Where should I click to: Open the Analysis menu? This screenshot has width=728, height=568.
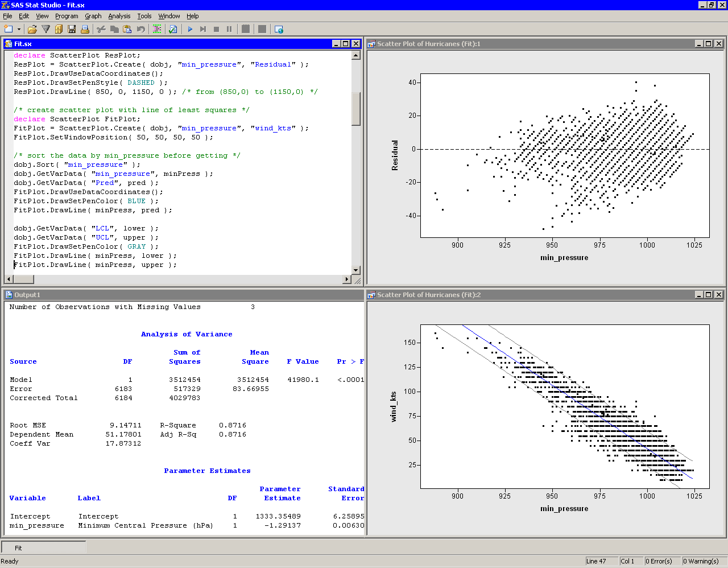(119, 16)
